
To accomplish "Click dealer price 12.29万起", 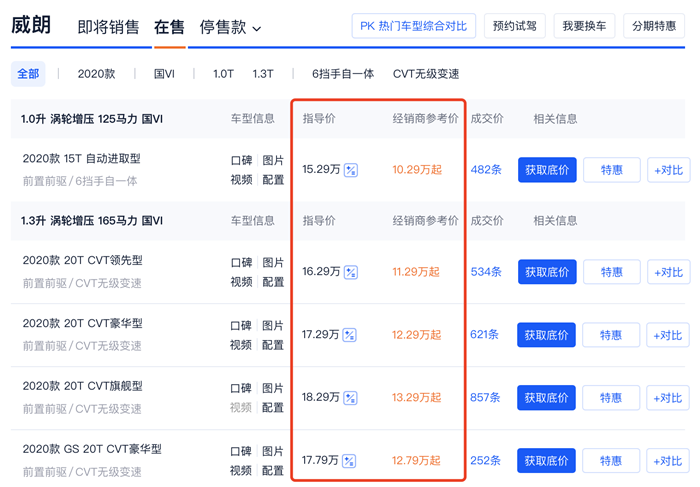I will [417, 335].
